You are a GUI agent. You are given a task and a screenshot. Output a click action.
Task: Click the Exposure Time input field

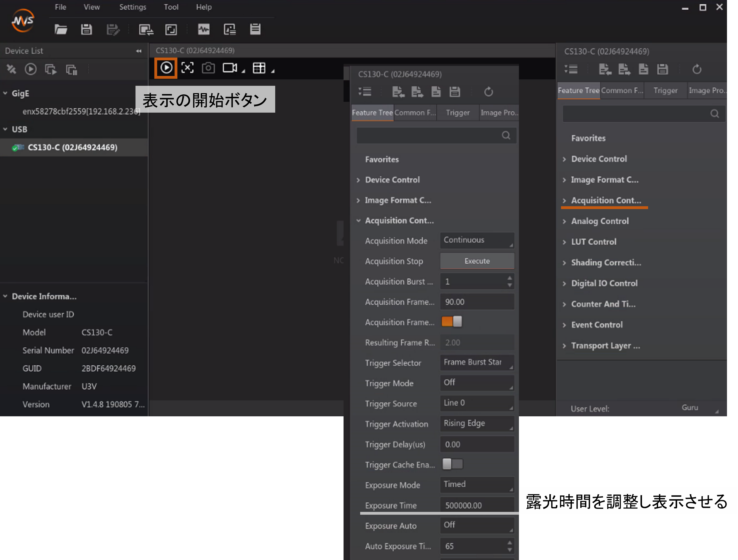point(477,505)
